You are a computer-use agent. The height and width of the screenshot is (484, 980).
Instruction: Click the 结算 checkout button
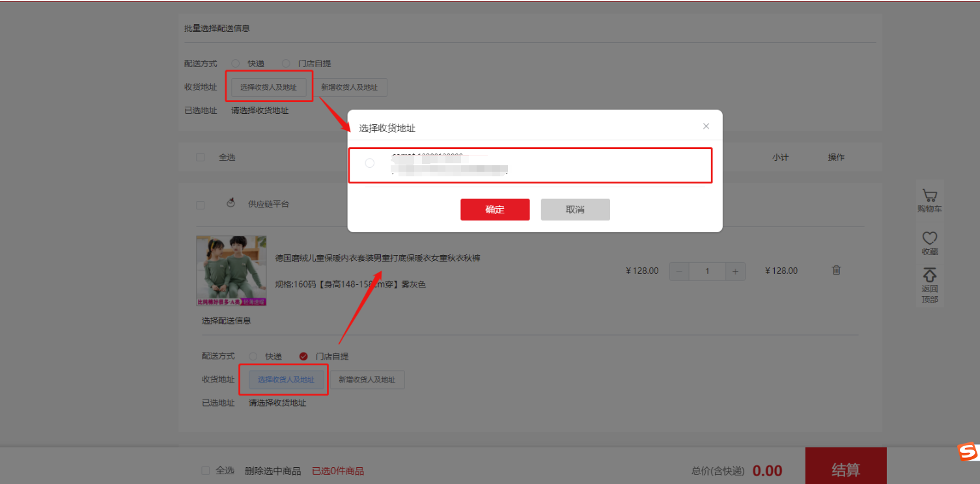point(845,469)
